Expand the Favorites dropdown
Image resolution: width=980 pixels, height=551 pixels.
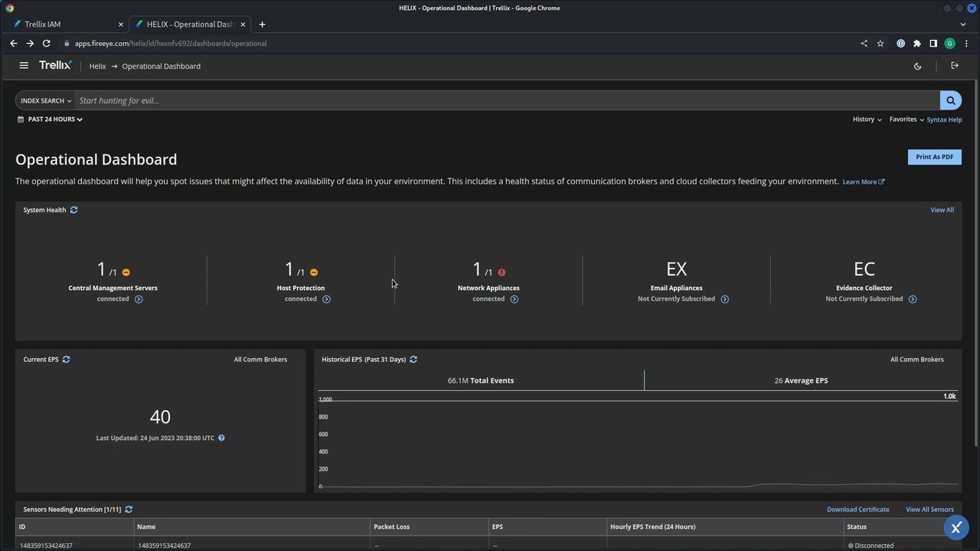(906, 119)
